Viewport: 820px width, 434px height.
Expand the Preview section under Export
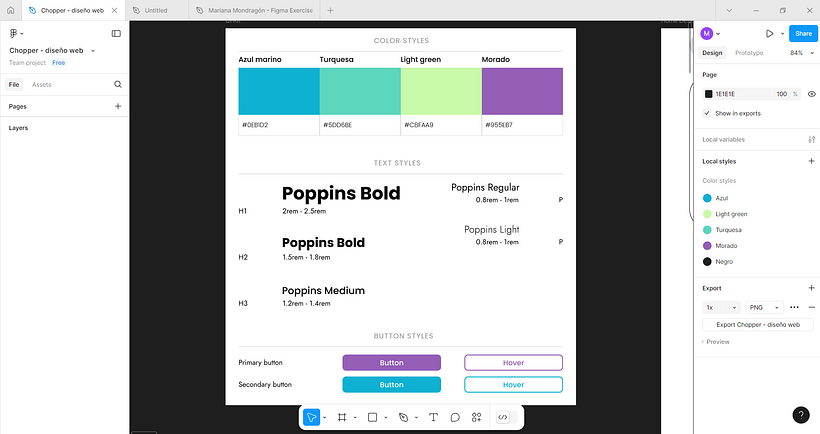click(x=717, y=342)
